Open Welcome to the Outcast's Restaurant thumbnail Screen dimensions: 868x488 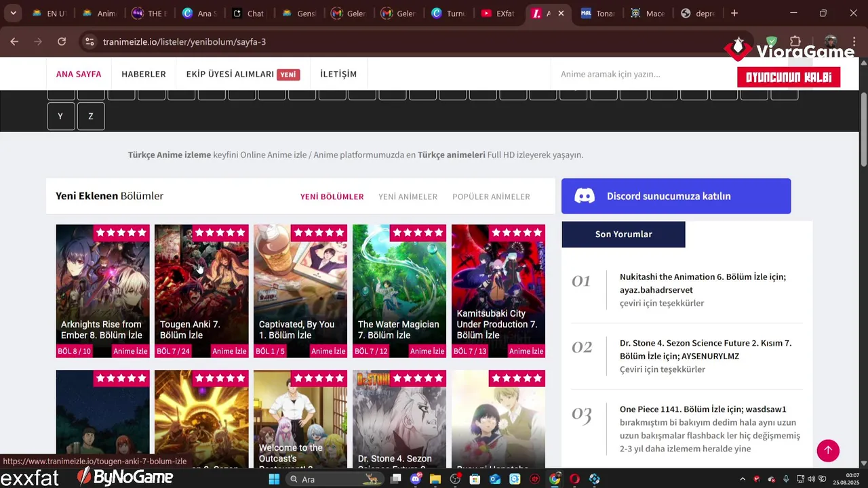pos(300,419)
